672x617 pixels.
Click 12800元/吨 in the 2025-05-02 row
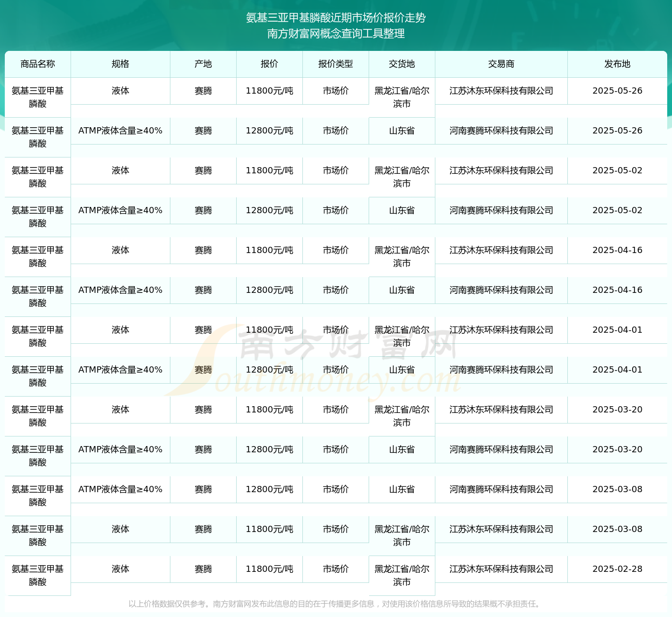point(269,210)
